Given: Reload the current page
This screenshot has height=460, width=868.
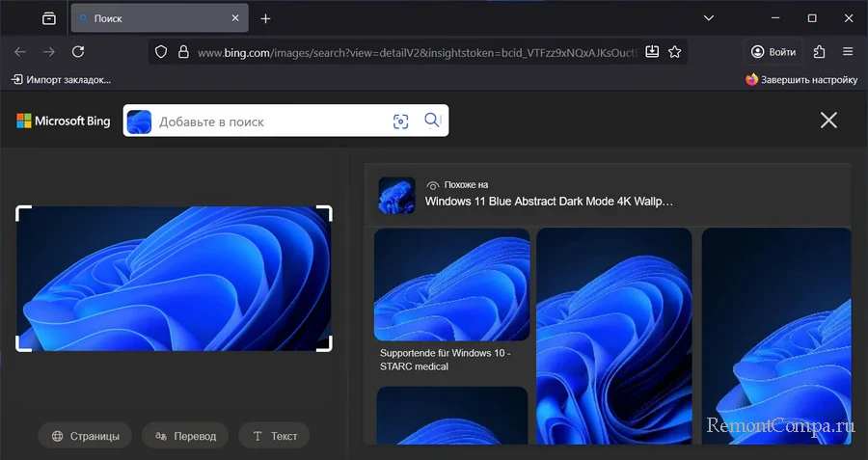Looking at the screenshot, I should point(79,52).
